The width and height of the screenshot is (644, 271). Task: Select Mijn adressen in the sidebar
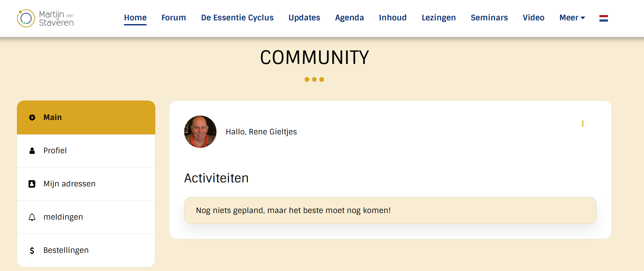[x=70, y=184]
